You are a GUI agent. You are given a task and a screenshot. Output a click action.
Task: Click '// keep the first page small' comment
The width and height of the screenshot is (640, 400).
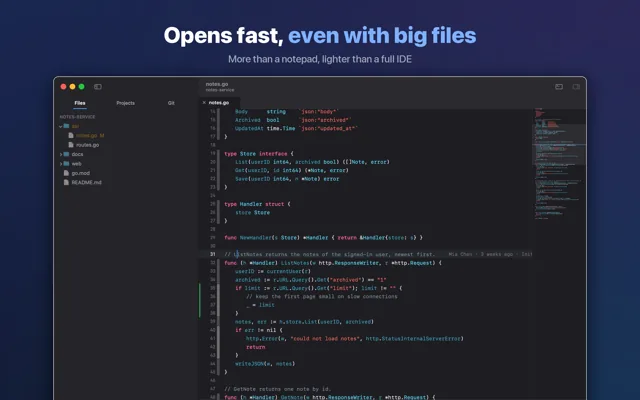click(322, 297)
